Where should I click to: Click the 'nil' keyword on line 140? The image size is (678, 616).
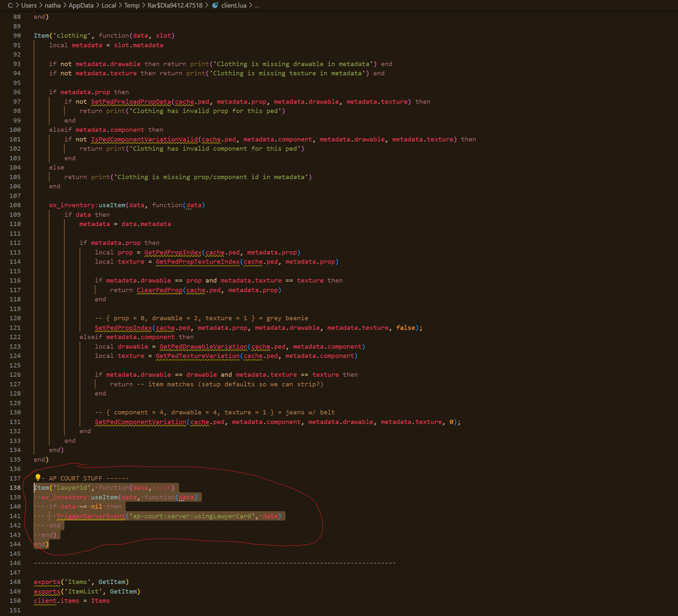[x=96, y=507]
